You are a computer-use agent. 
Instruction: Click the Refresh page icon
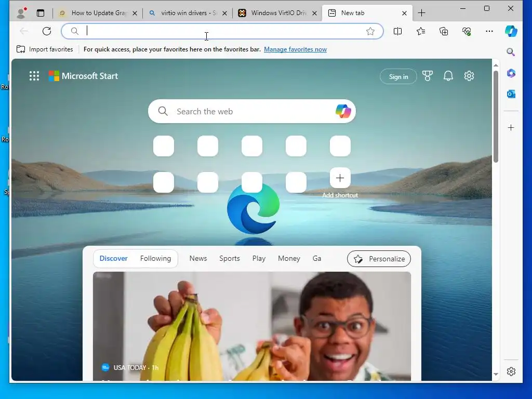tap(47, 31)
